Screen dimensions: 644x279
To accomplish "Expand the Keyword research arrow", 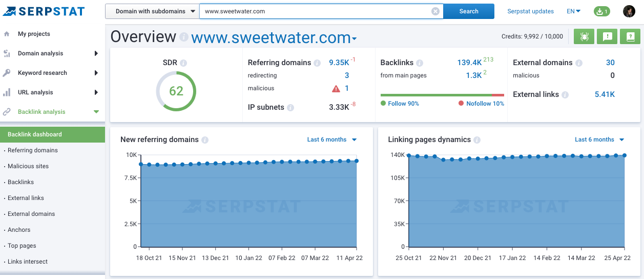I will point(96,73).
